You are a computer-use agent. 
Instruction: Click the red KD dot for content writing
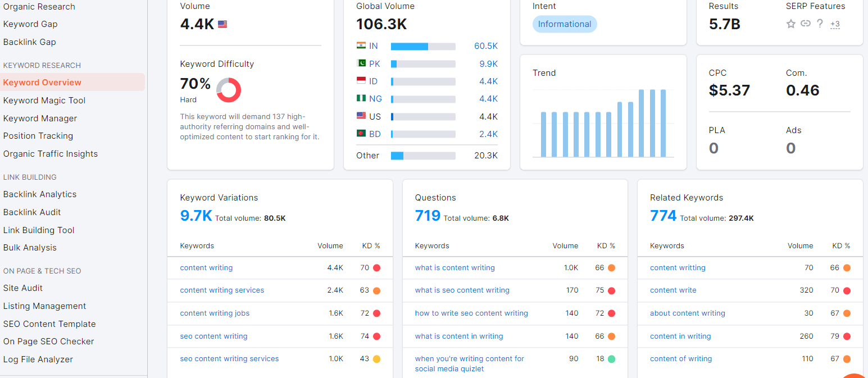tap(376, 268)
